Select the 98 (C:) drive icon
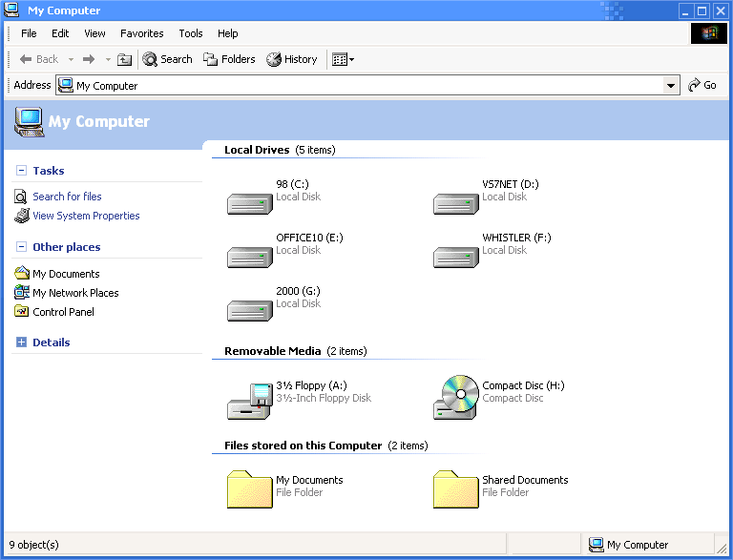Screen dimensions: 733x560 tap(250, 204)
